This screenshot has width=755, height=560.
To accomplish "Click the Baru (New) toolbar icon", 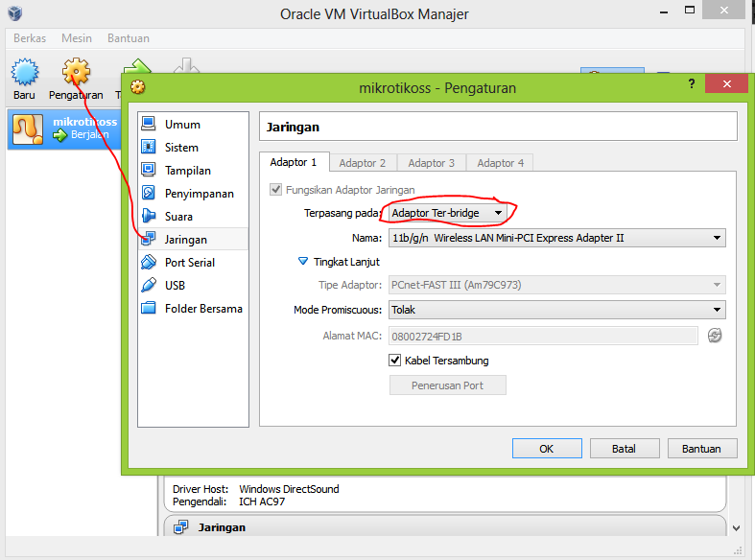I will point(25,72).
